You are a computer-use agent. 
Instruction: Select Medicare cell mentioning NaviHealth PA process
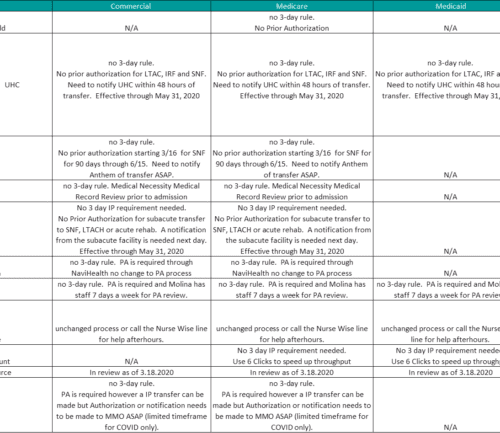(x=292, y=267)
